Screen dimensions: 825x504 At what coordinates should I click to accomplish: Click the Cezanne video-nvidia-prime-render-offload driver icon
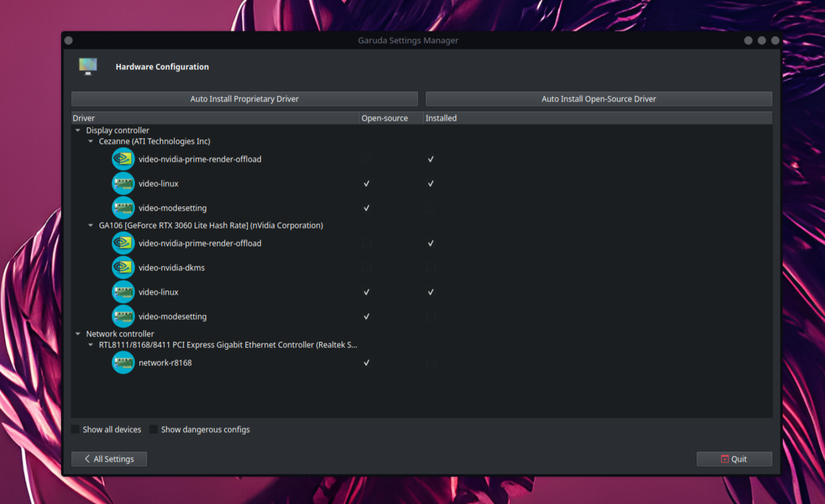[x=123, y=159]
